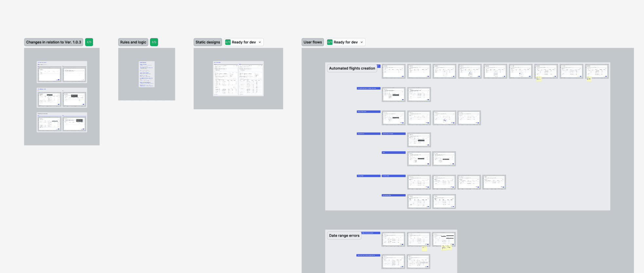Click the single sticky note under second Date range errors frame
644x273 pixels.
pyautogui.click(x=425, y=248)
